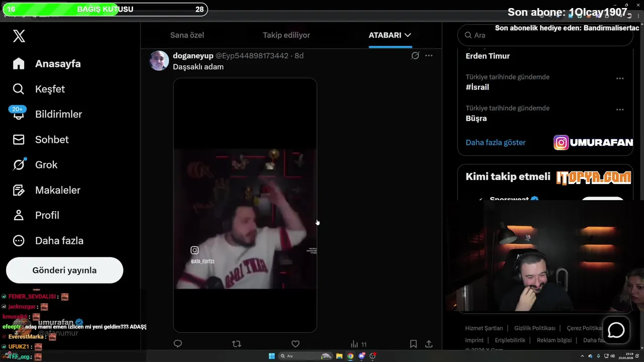The width and height of the screenshot is (644, 362).
Task: Open Gizlilik Politikası footer link
Action: [535, 328]
